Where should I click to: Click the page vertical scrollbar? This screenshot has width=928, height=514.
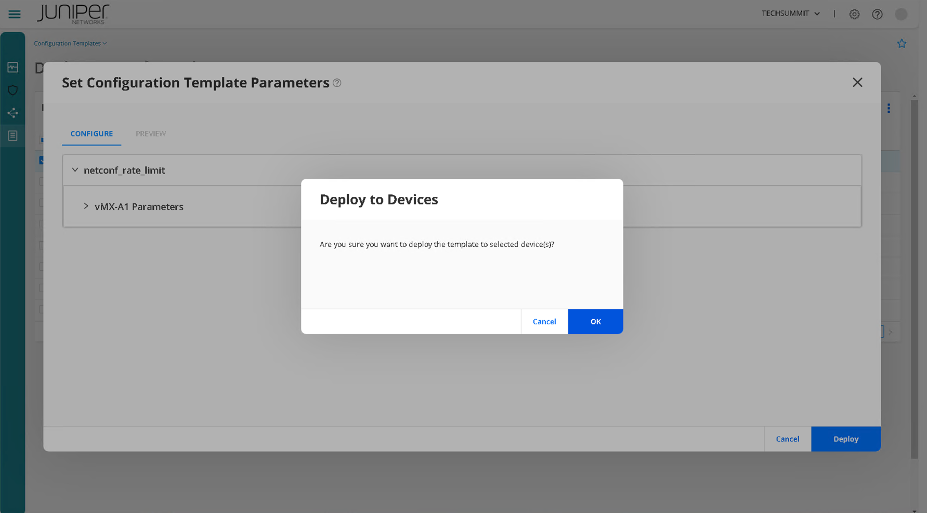point(914,278)
